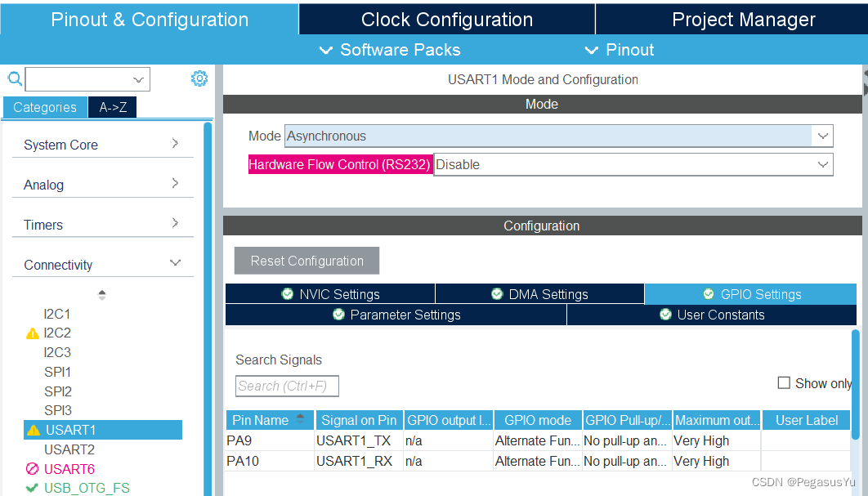Click the Pin Name sort arrow icon
Viewport: 868px width, 496px height.
300,419
